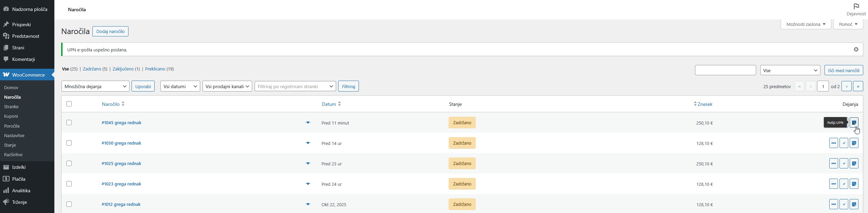
Task: Jump to last page of orders
Action: pyautogui.click(x=858, y=86)
